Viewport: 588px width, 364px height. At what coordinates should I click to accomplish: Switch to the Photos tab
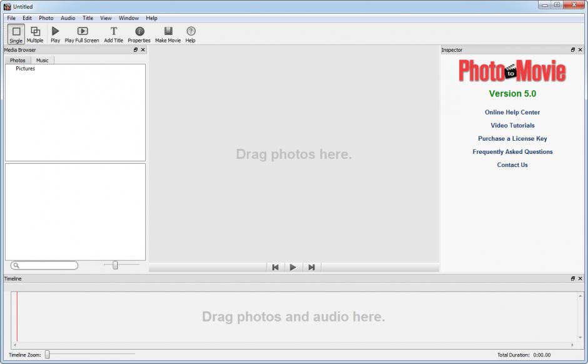click(x=18, y=60)
